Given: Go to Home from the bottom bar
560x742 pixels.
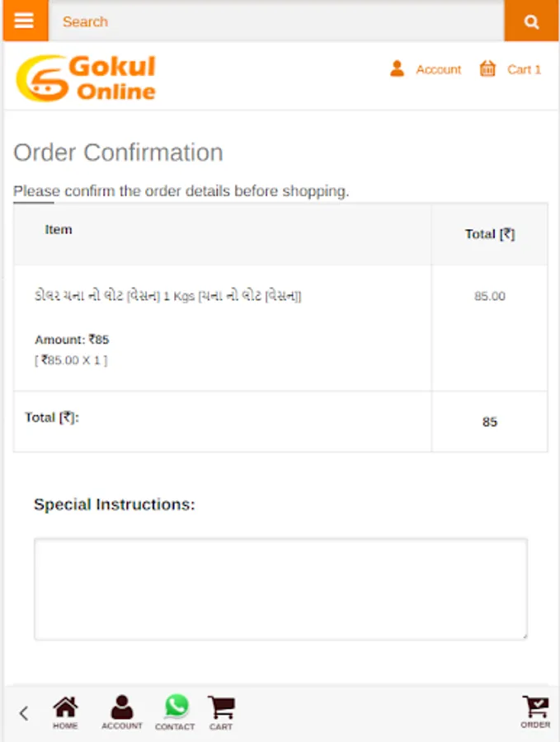Looking at the screenshot, I should click(x=65, y=712).
